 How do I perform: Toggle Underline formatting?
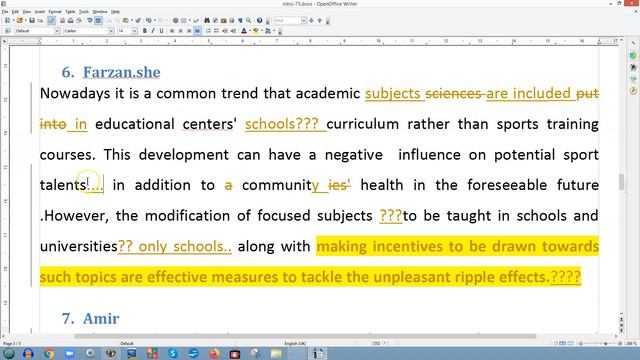coord(161,31)
